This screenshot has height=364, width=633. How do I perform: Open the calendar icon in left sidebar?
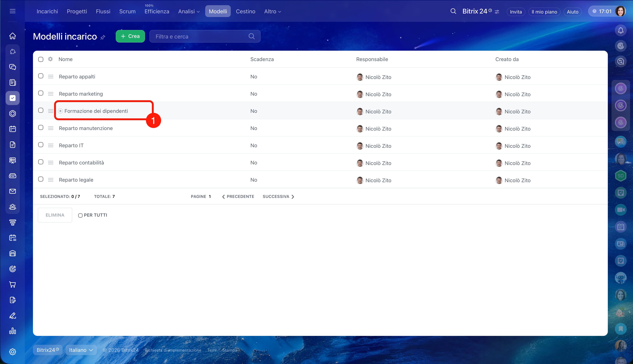pyautogui.click(x=13, y=129)
